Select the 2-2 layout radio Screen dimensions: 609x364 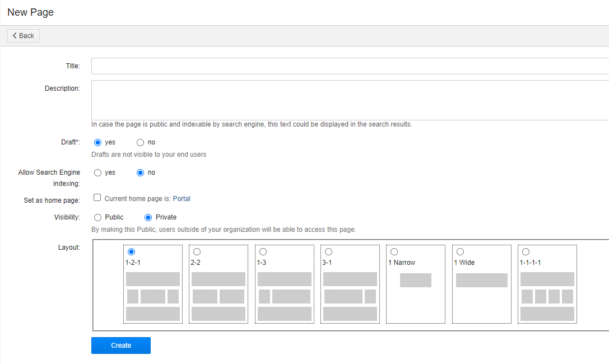pyautogui.click(x=197, y=252)
